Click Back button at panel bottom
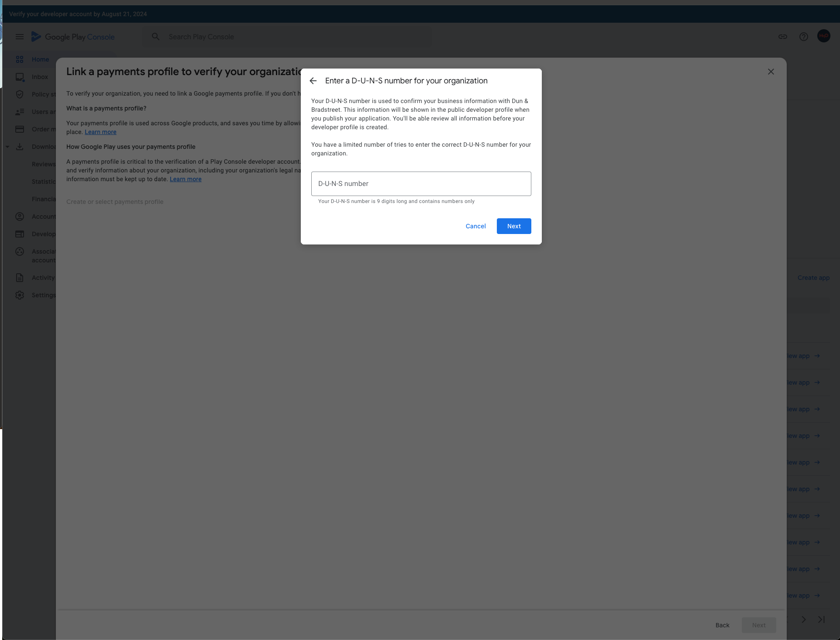840x640 pixels. [x=722, y=625]
